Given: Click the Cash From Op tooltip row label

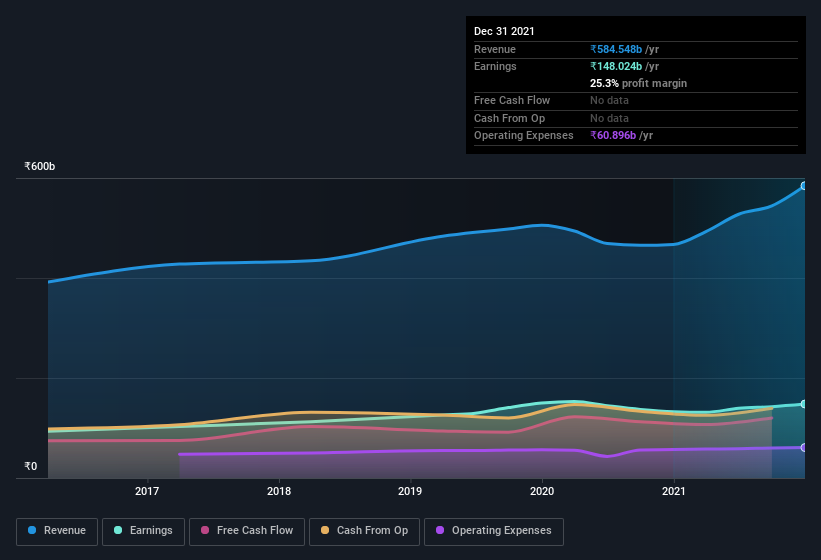Looking at the screenshot, I should coord(509,118).
